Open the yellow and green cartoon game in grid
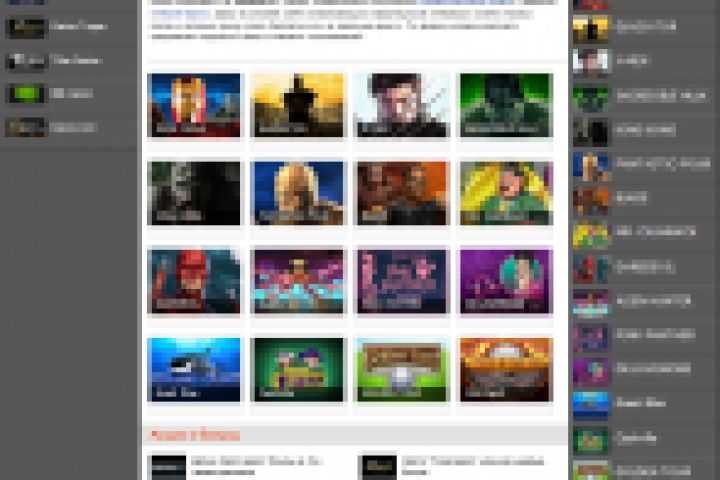Image resolution: width=720 pixels, height=480 pixels. pyautogui.click(x=506, y=193)
